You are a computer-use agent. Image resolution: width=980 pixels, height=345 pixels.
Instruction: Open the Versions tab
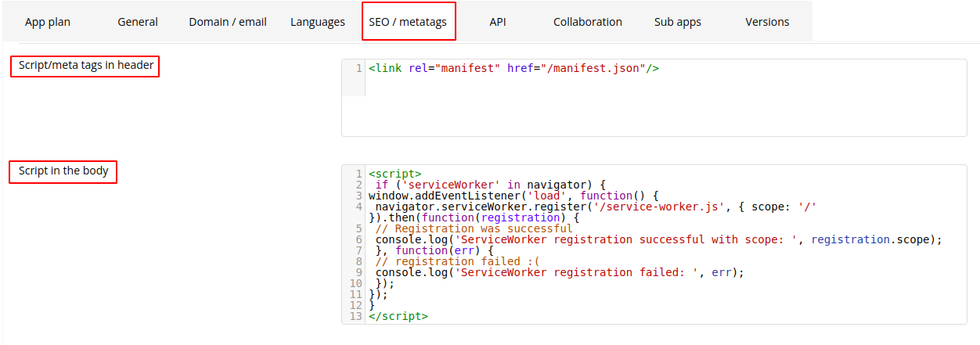(768, 22)
